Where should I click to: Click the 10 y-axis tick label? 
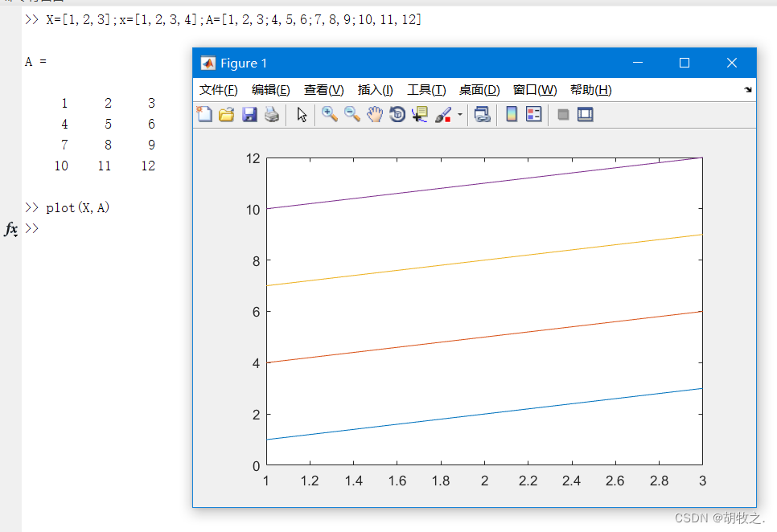coord(253,210)
